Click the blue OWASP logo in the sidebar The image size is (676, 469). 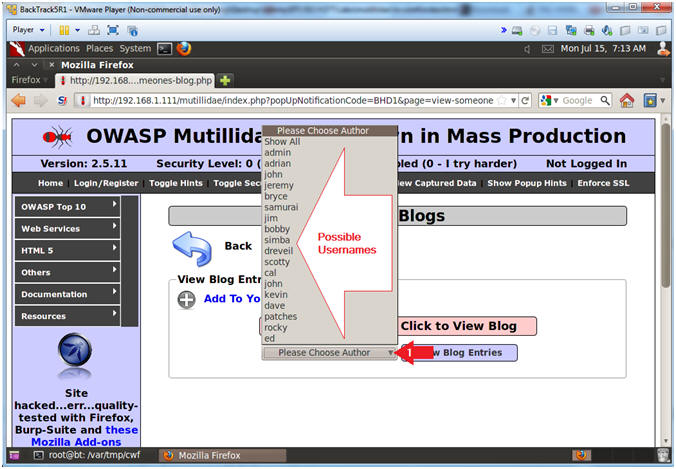point(75,351)
